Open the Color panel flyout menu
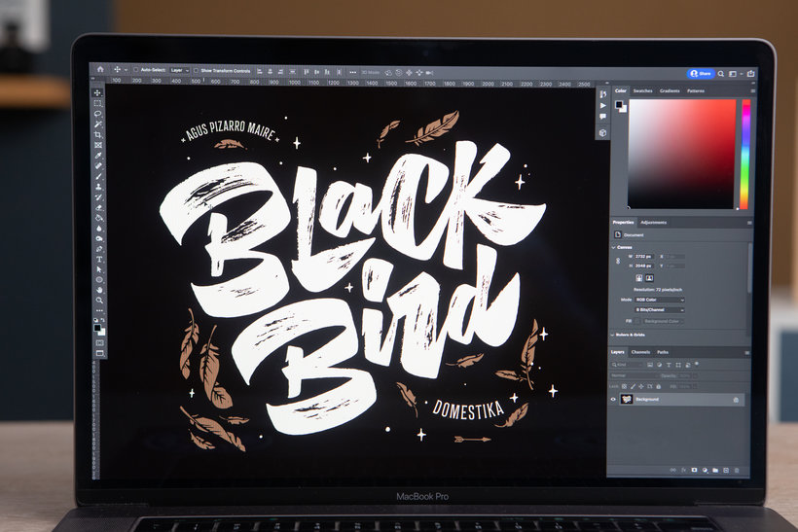Screen dimensions: 798x532 pos(752,91)
